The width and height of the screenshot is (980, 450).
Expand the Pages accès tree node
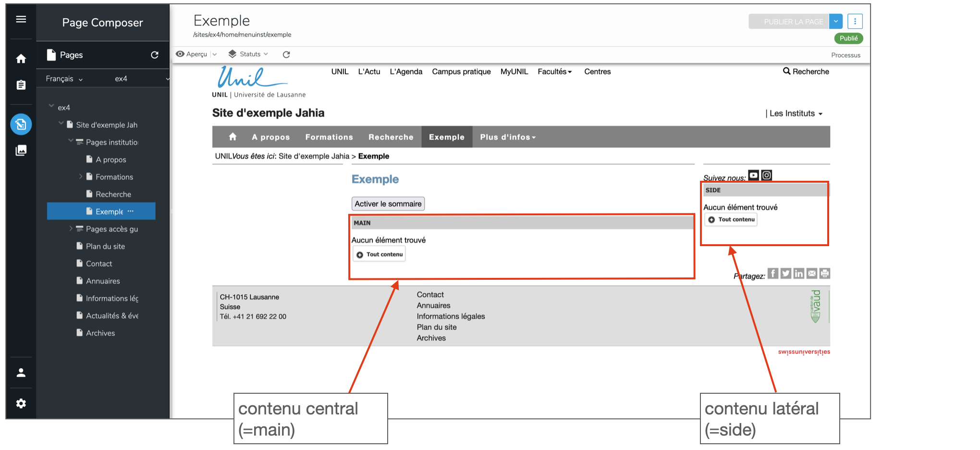pos(71,229)
